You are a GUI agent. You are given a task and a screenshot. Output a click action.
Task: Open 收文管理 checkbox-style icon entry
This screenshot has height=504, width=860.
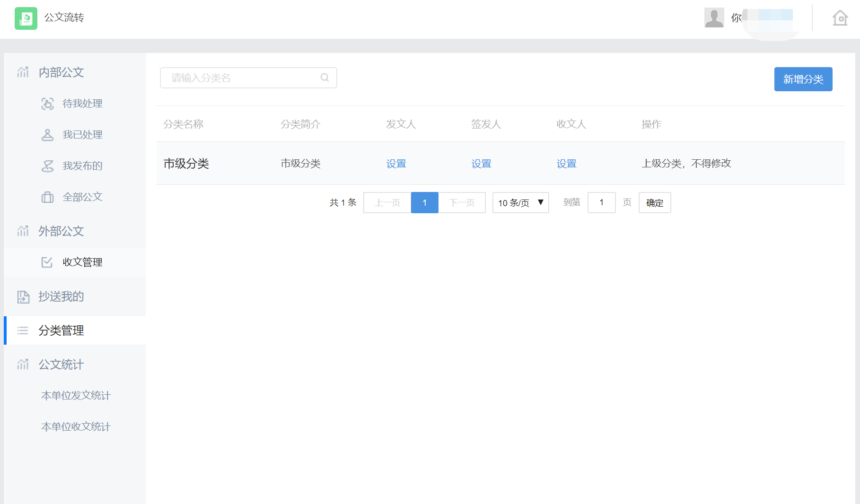pos(47,262)
